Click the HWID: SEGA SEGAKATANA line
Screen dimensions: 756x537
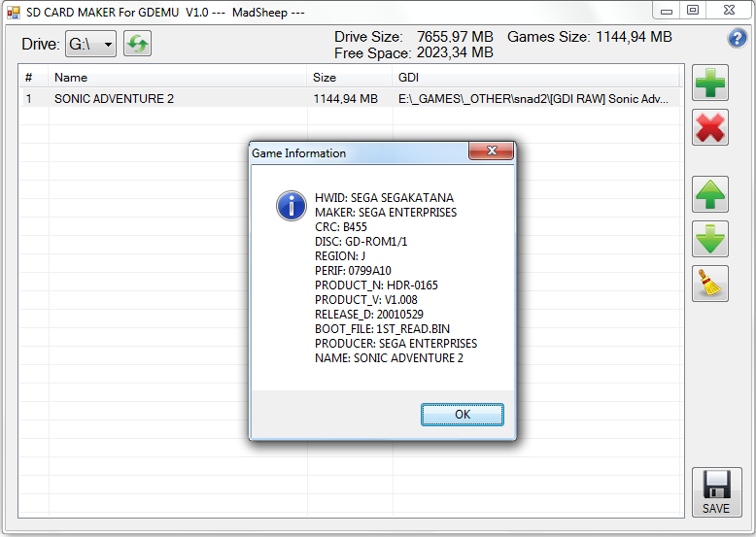coord(384,198)
